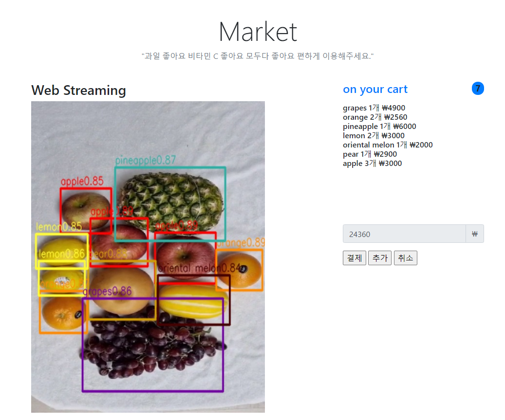
Task: Select pineapple 1개 ₩6000 cart entry
Action: tap(379, 127)
